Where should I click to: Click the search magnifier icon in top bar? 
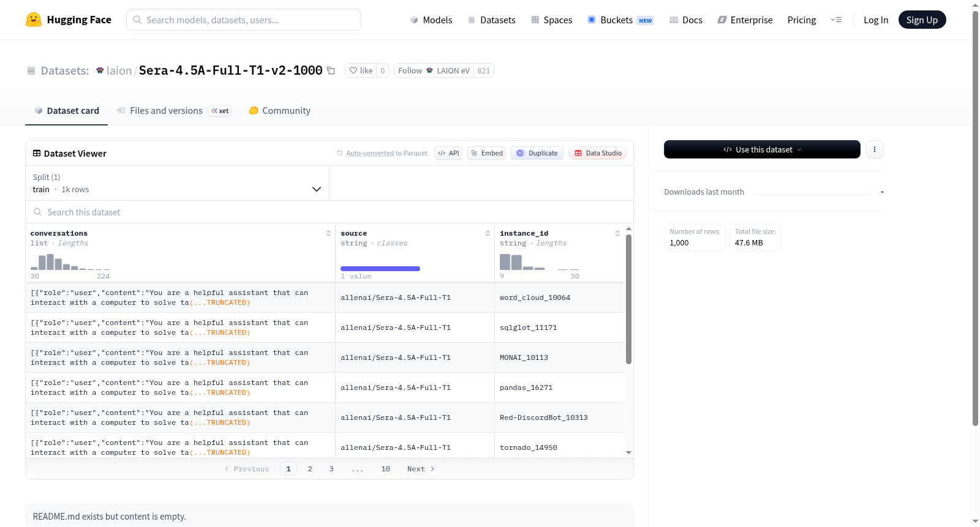137,20
